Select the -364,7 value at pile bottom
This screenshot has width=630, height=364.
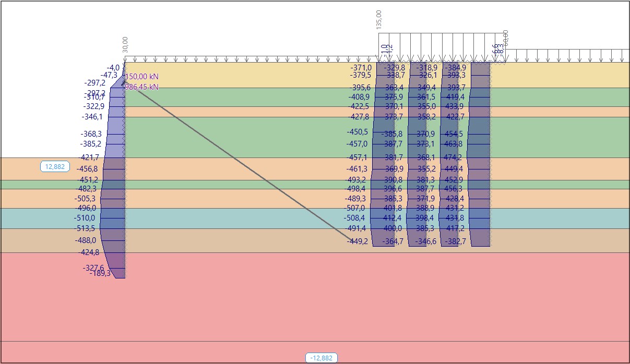coord(393,241)
